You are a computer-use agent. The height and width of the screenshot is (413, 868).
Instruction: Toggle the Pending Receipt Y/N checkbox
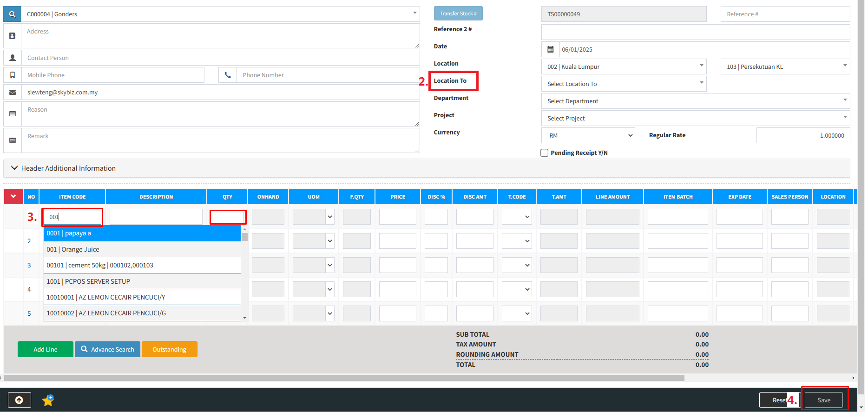(x=544, y=153)
